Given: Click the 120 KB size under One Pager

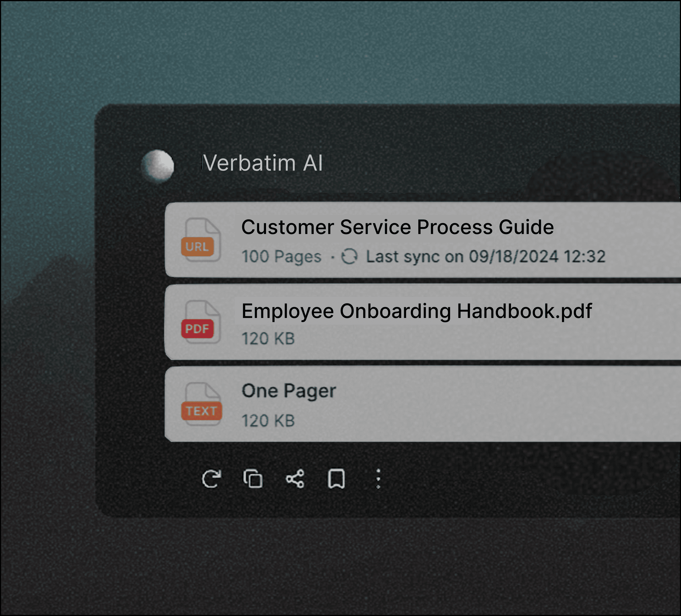Looking at the screenshot, I should pos(268,421).
